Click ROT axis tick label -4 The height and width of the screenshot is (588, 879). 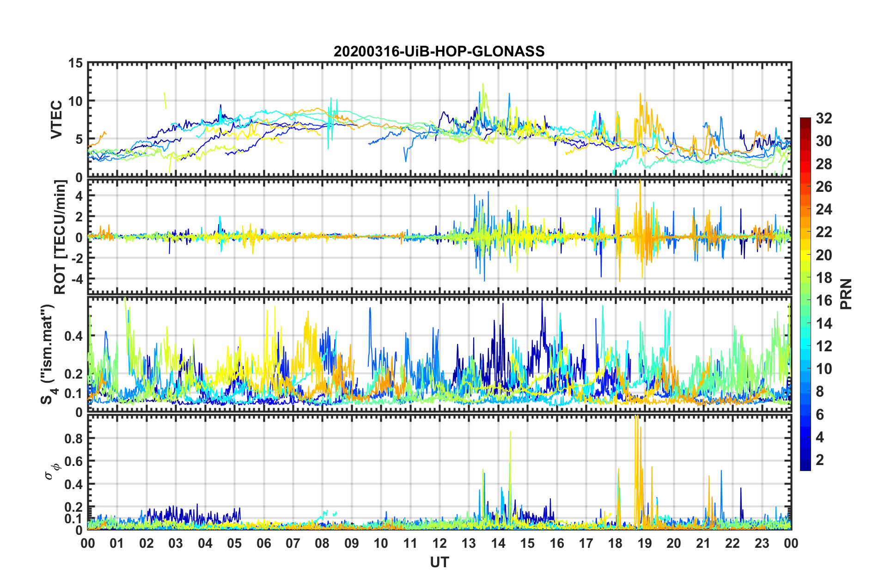point(77,279)
